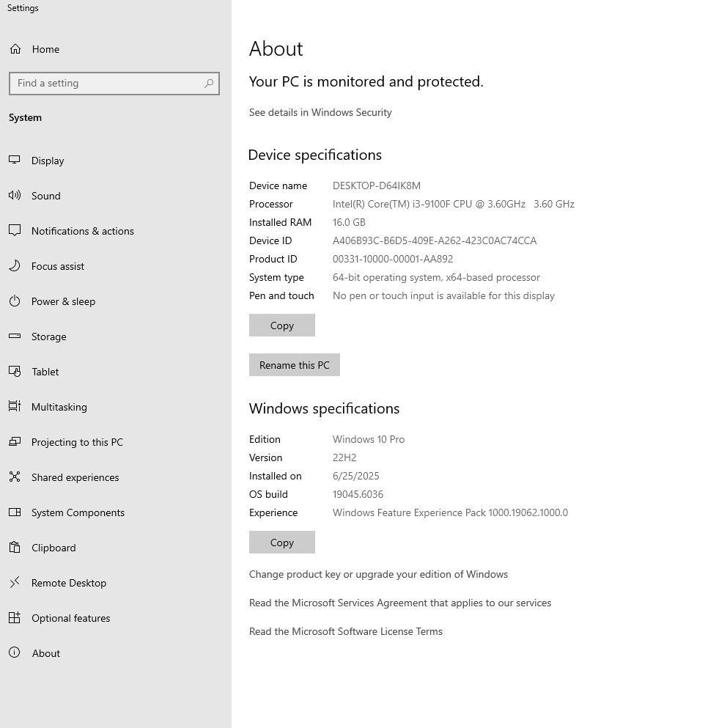Click the Home house icon
The image size is (727, 728).
[15, 48]
